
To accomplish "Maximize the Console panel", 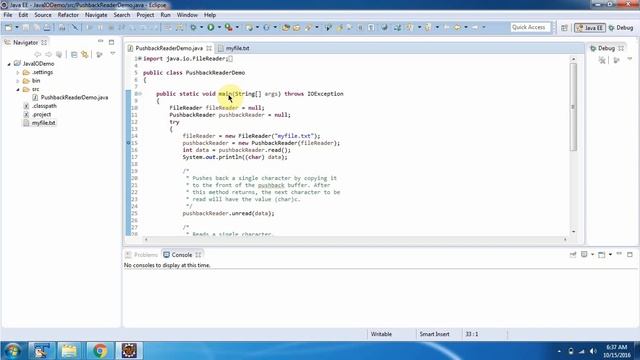I will pyautogui.click(x=630, y=254).
